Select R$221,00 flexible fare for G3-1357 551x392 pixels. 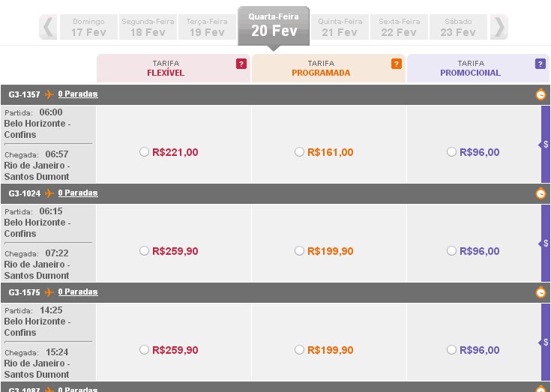(x=145, y=152)
